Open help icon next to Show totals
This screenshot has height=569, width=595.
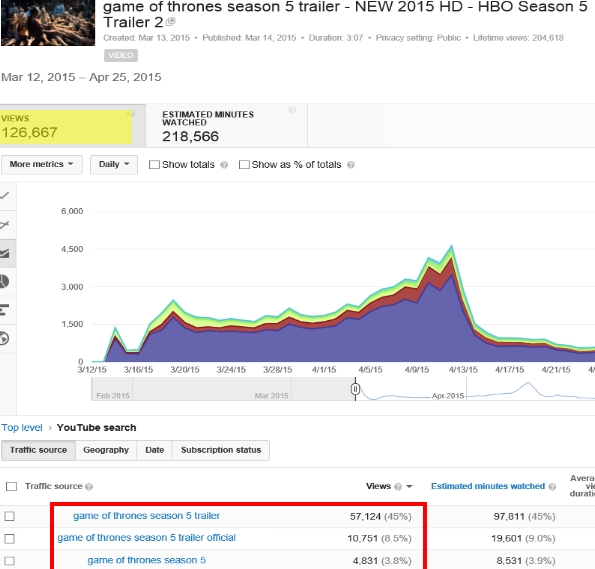pos(224,165)
